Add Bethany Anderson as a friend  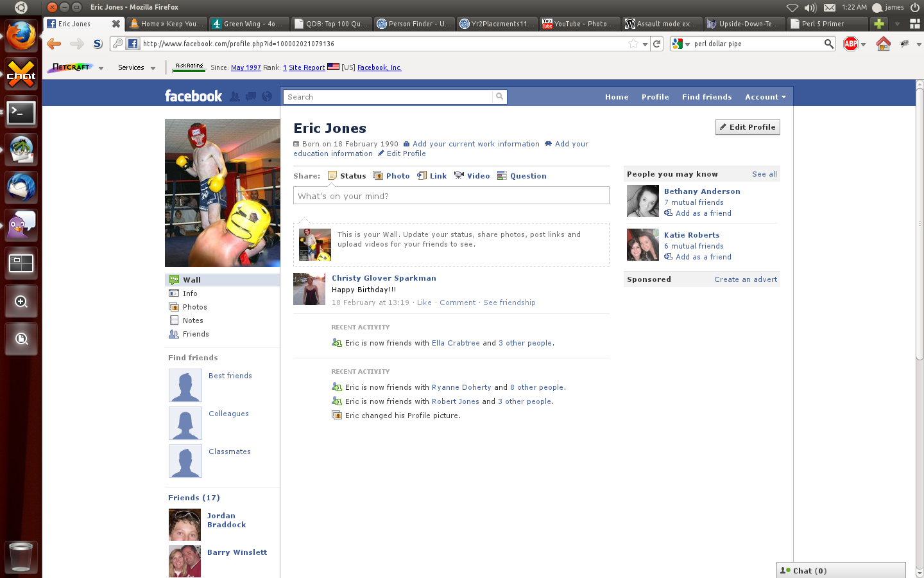pyautogui.click(x=703, y=213)
